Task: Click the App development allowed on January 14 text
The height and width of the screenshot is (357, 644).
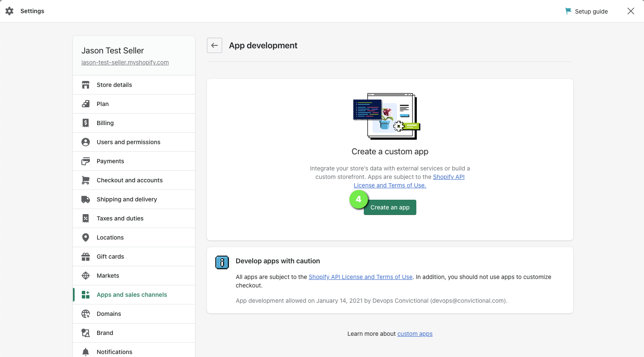Action: coord(371,301)
